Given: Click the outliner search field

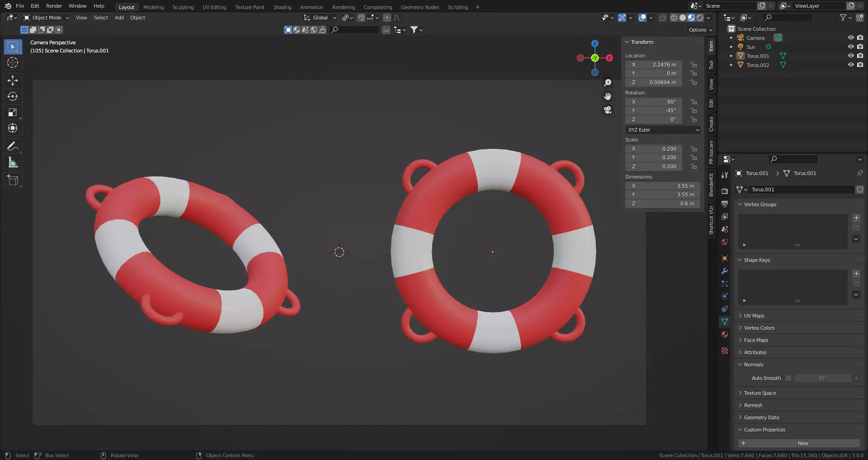Looking at the screenshot, I should point(788,18).
